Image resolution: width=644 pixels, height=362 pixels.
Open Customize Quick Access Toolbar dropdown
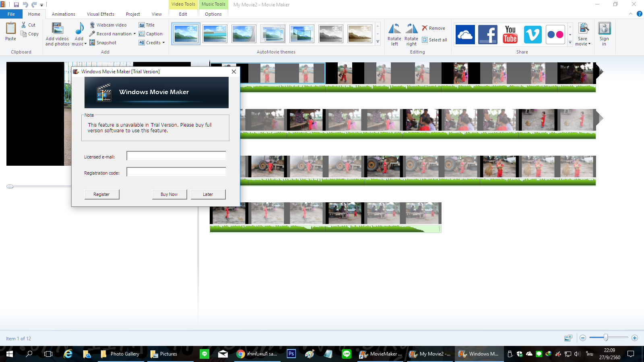coord(41,5)
